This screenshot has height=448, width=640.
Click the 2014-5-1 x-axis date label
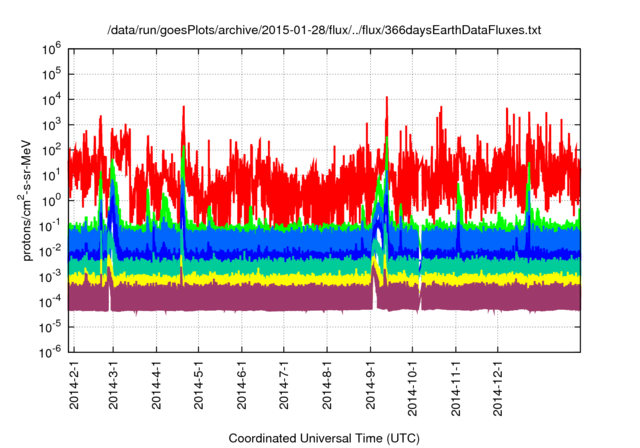198,384
